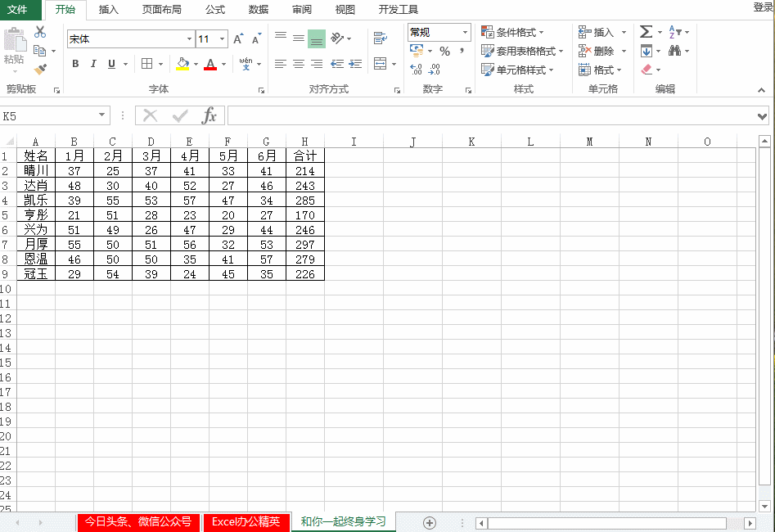Click the Insert Function fx icon
775x532 pixels.
coord(209,115)
